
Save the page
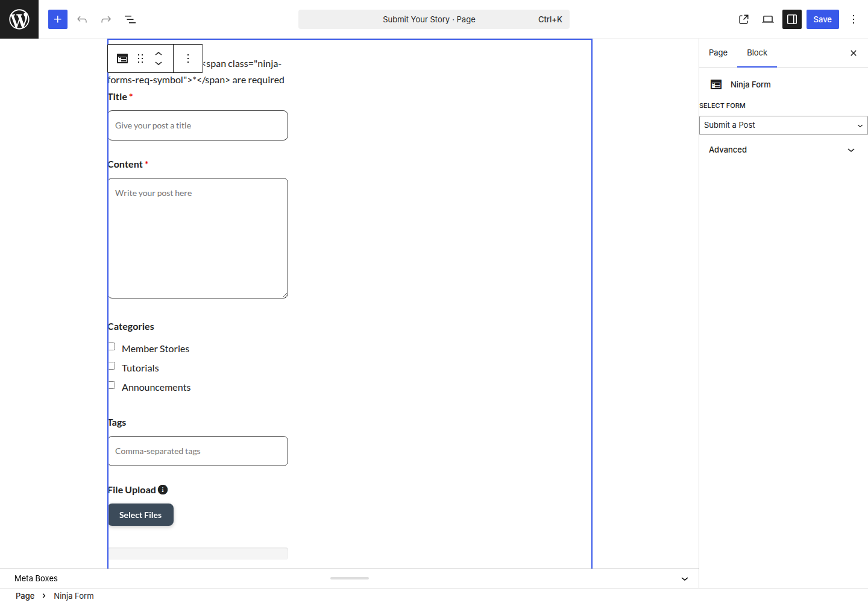pos(823,19)
